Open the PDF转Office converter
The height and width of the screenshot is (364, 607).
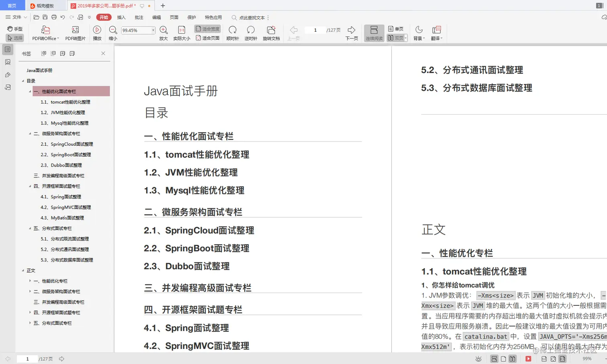pyautogui.click(x=45, y=33)
